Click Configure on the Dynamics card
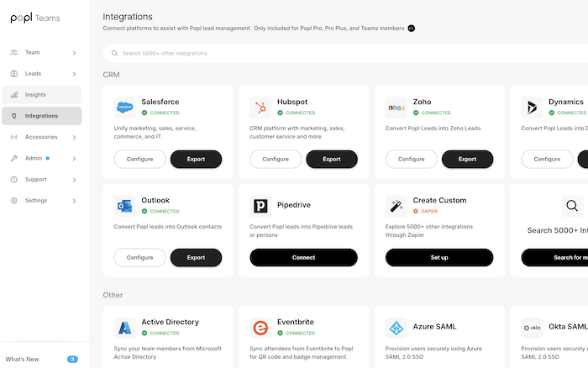 (547, 159)
